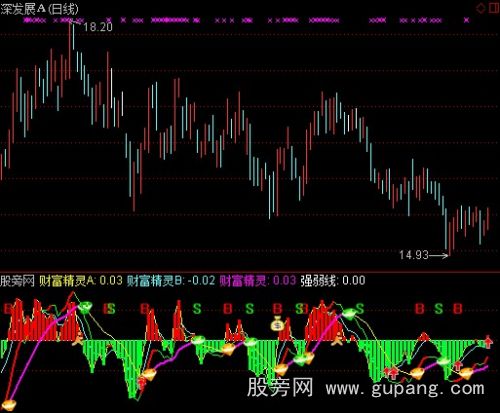Click the 18.20 high price label

point(98,27)
